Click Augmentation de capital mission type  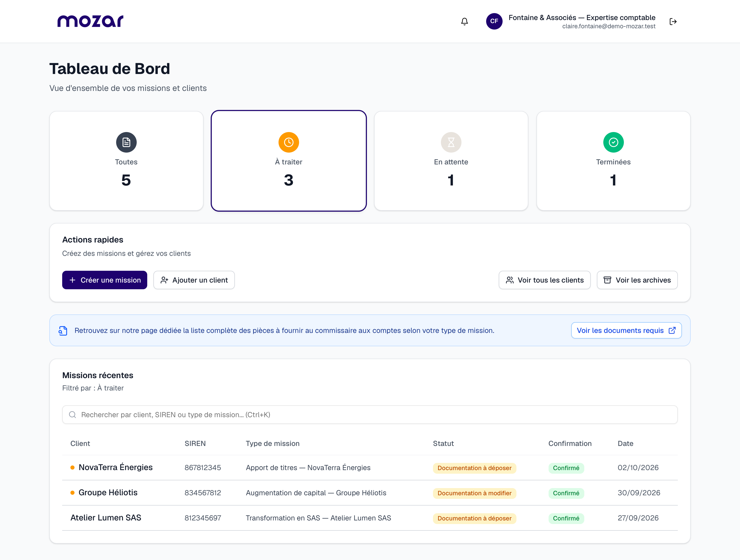316,493
